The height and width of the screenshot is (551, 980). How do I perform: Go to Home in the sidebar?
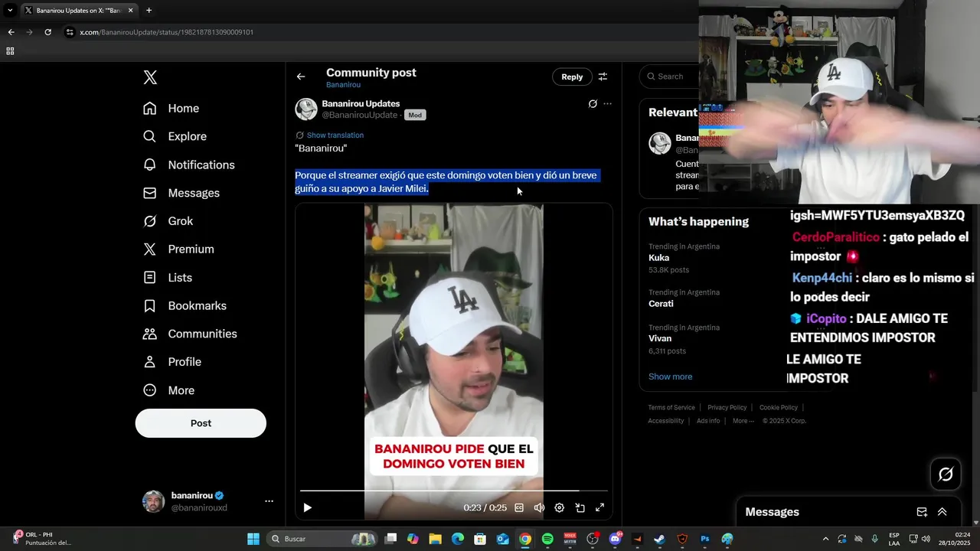click(171, 109)
